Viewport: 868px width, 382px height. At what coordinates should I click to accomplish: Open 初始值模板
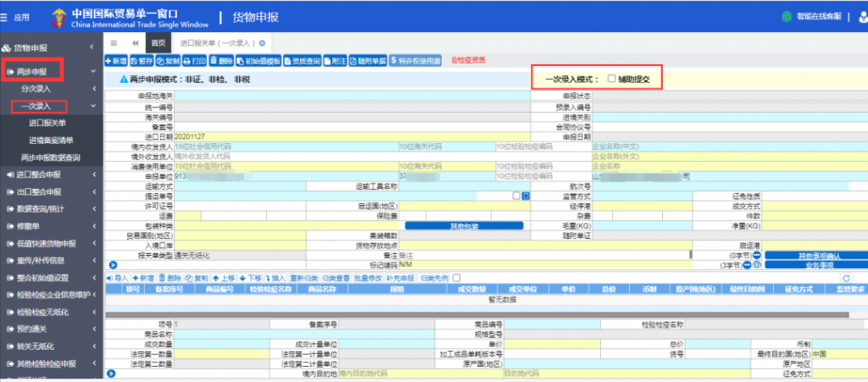click(259, 61)
